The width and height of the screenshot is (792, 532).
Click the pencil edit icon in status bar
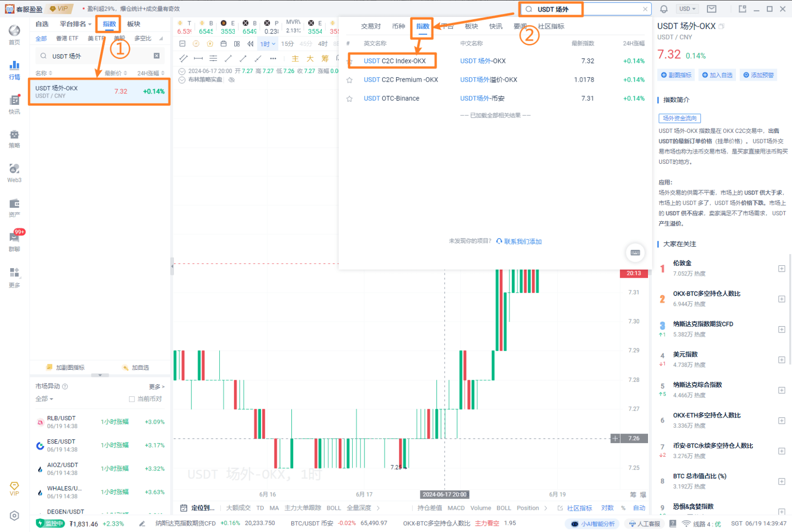pyautogui.click(x=142, y=524)
